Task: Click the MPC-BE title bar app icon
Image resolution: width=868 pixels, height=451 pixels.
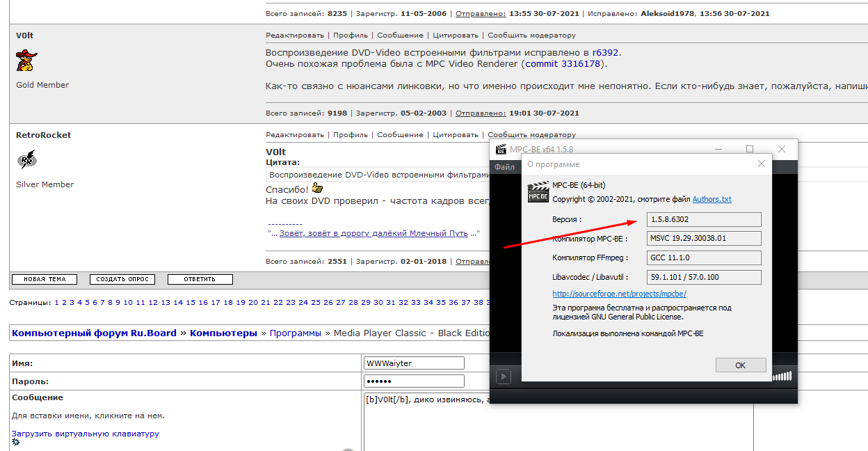Action: tap(501, 150)
